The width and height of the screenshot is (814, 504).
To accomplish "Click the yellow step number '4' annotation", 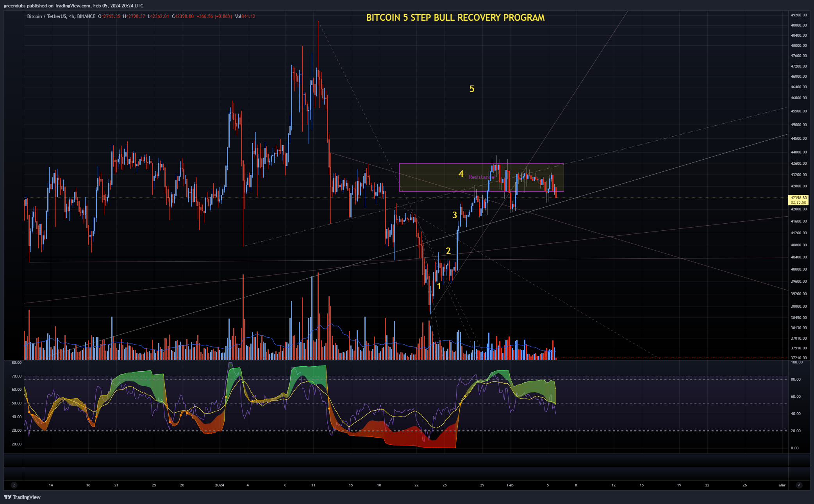I will pyautogui.click(x=461, y=174).
